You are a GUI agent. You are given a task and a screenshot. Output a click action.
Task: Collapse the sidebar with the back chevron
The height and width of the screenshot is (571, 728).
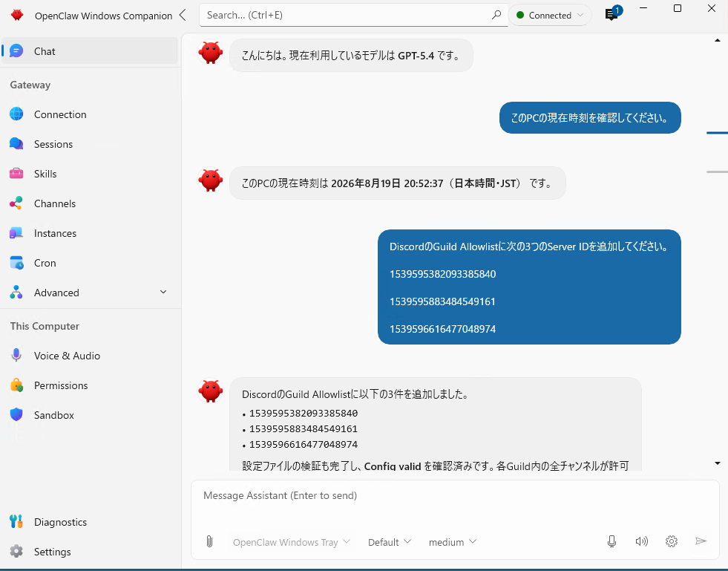(183, 15)
